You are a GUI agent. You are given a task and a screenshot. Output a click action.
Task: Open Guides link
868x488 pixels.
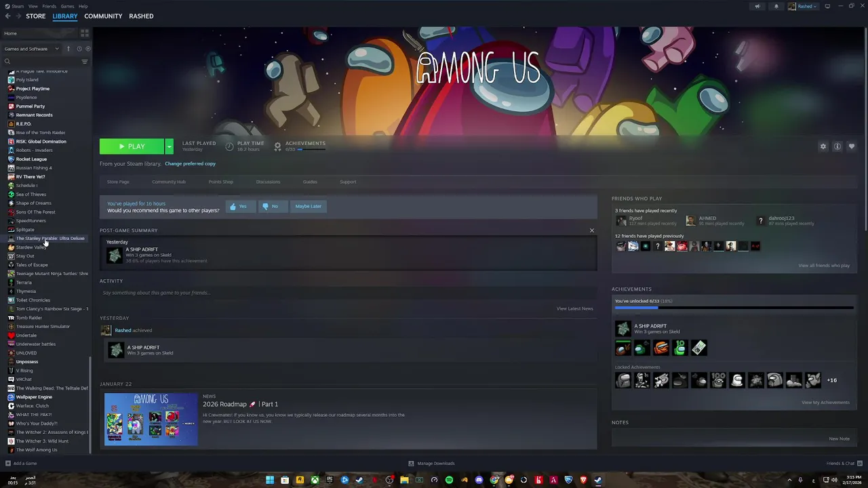pyautogui.click(x=310, y=182)
